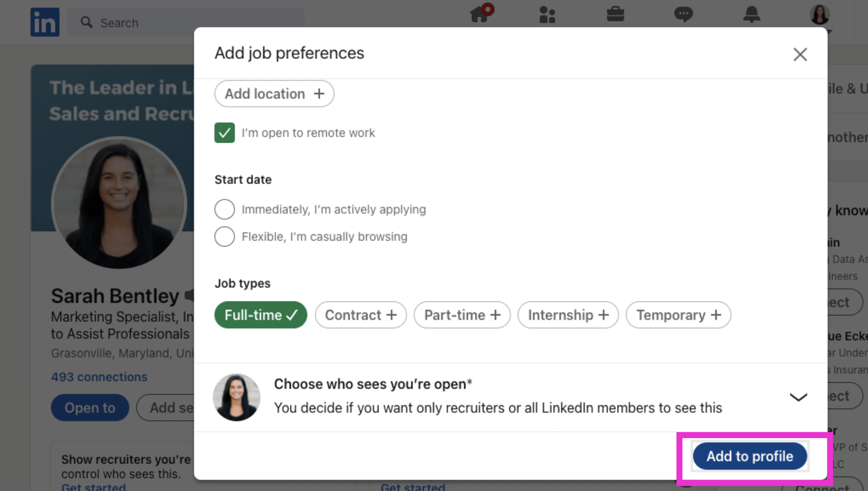Click Add location button
Screen dimensions: 868x491
coord(274,94)
